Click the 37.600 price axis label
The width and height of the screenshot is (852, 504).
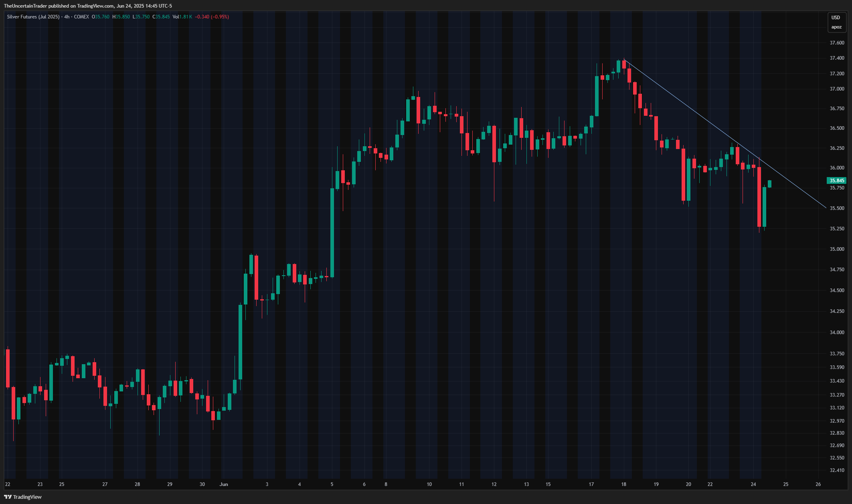point(837,43)
